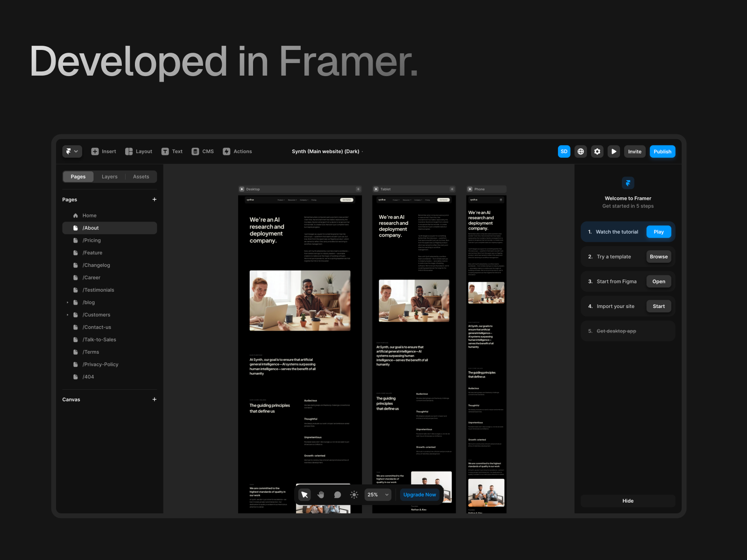Open the globe site language icon
Viewport: 747px width, 560px height.
pyautogui.click(x=581, y=151)
